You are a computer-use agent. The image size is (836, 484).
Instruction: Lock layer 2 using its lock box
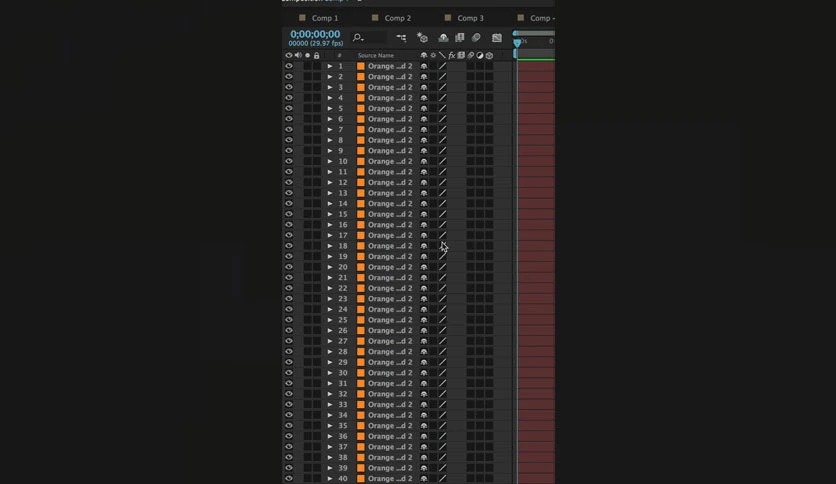point(317,77)
